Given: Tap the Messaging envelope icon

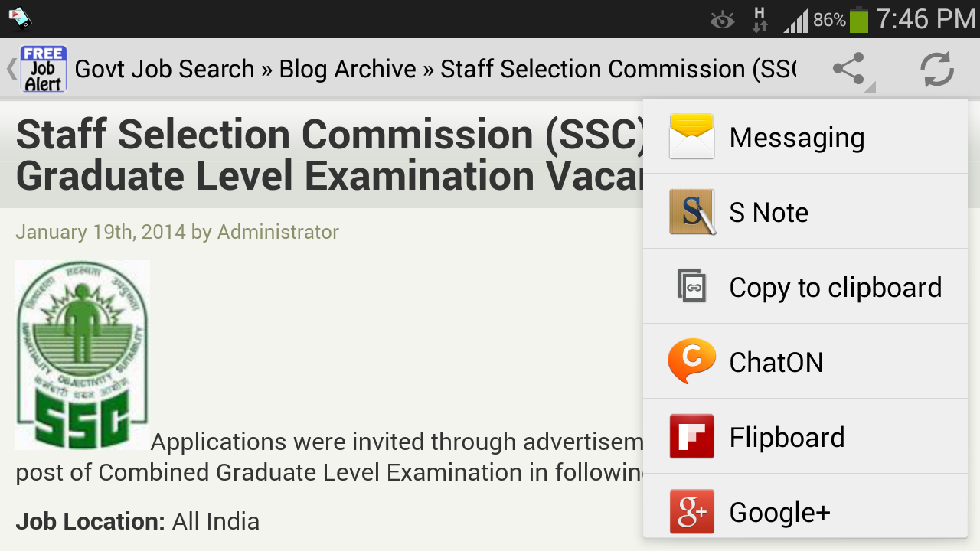Looking at the screenshot, I should pyautogui.click(x=691, y=137).
